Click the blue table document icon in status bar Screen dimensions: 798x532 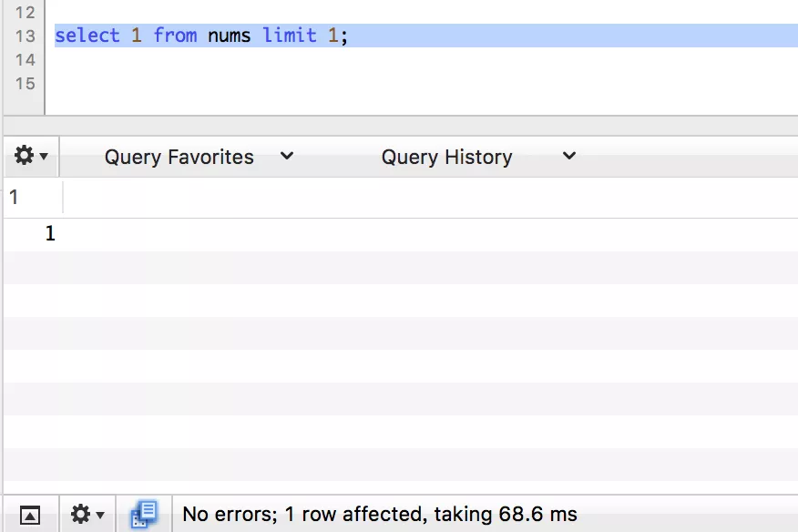[144, 515]
